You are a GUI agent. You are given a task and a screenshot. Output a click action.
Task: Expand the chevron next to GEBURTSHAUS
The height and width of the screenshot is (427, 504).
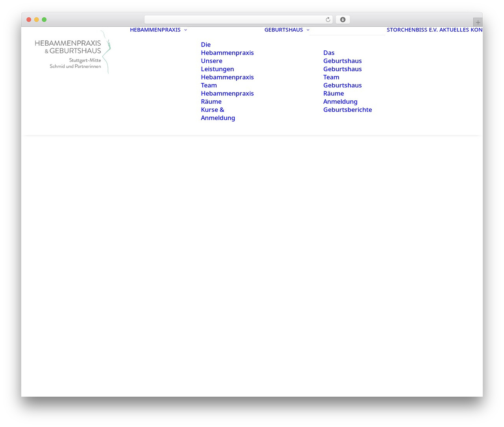pos(308,30)
